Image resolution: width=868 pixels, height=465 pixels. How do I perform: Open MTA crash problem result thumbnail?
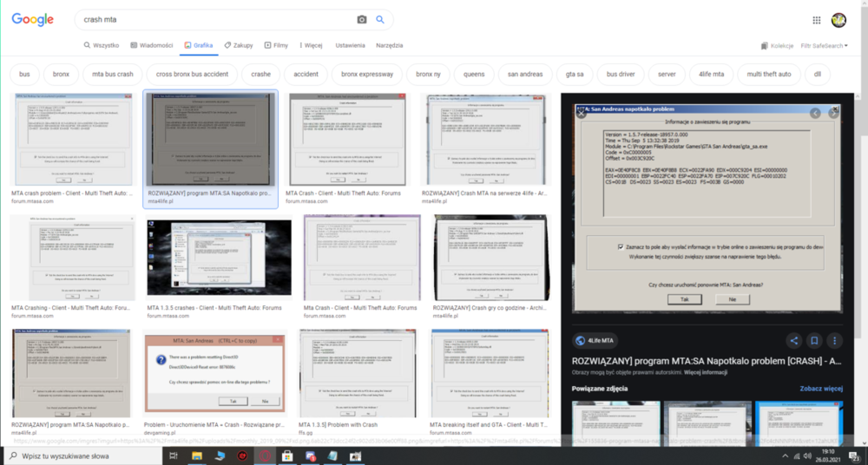pos(74,139)
